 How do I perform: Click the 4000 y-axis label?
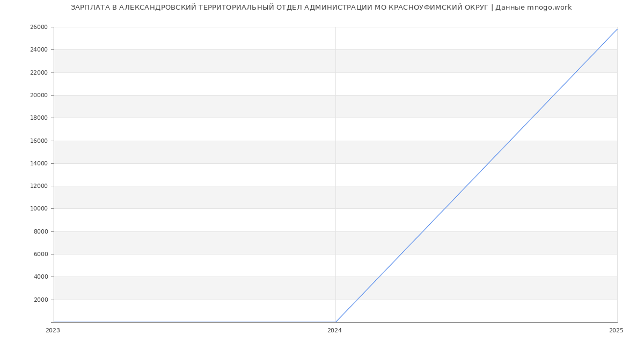[x=41, y=277]
